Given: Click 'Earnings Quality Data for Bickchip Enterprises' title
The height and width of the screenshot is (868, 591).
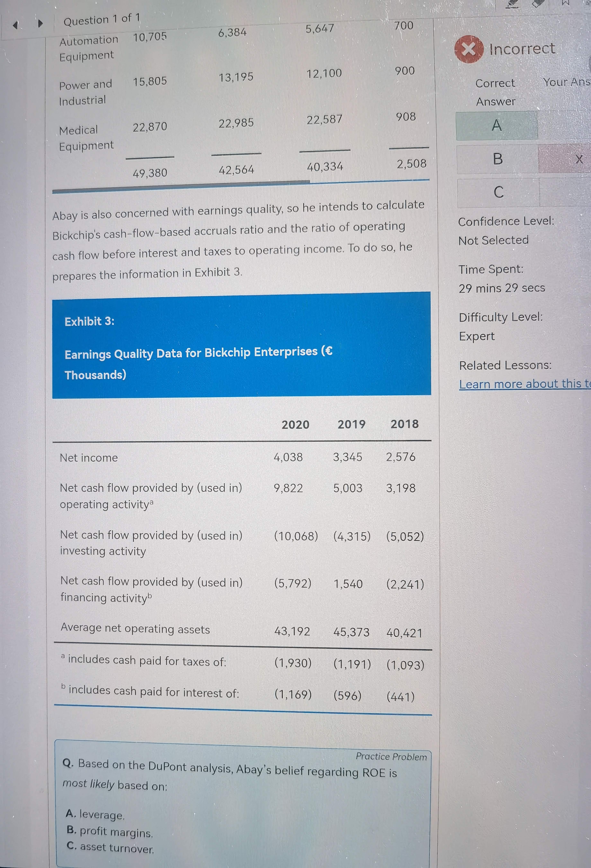Looking at the screenshot, I should point(191,353).
